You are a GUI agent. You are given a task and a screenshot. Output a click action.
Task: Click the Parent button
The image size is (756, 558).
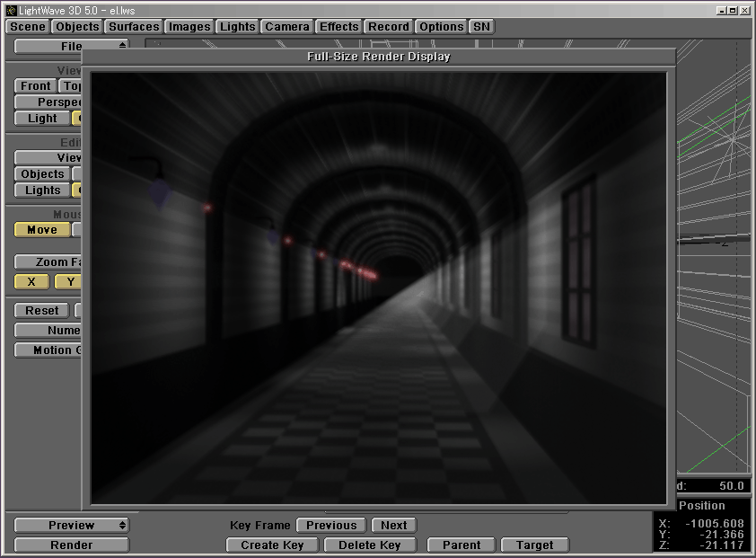click(462, 545)
